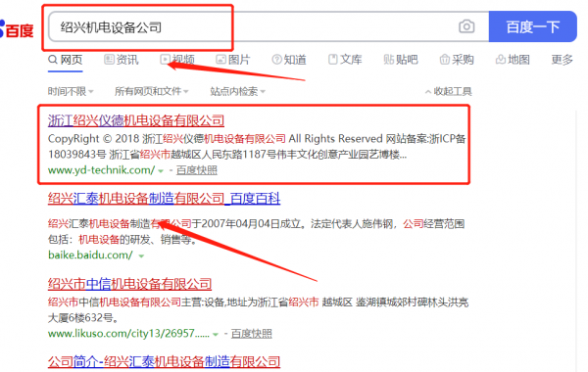Screen dimensions: 588x372
Task: Click snippet text 大厦6楼632号
Action: coord(83,318)
